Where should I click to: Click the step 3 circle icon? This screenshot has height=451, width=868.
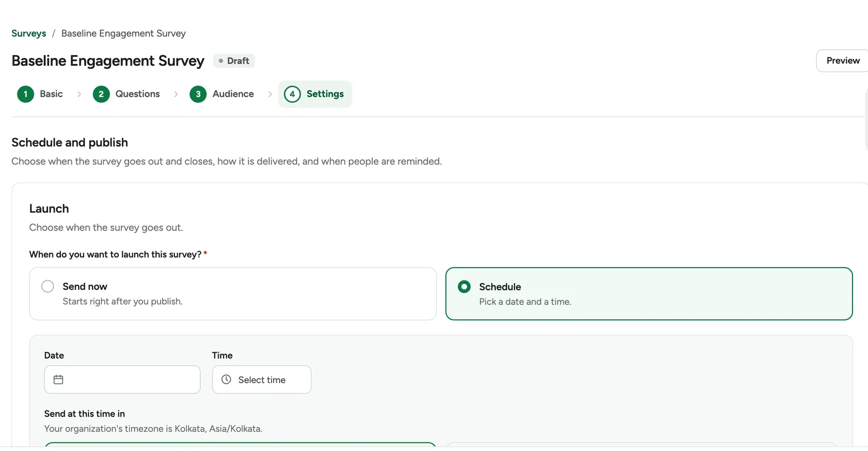(x=198, y=94)
